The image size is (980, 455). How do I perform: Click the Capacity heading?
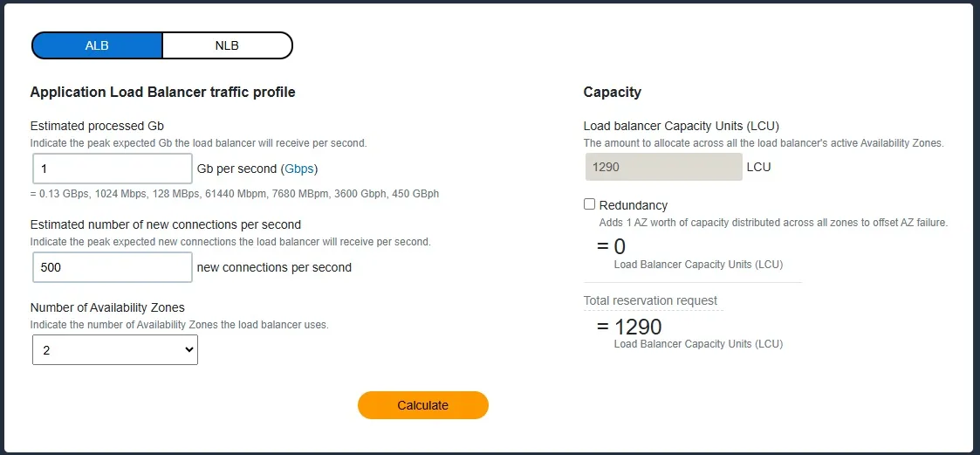[612, 92]
